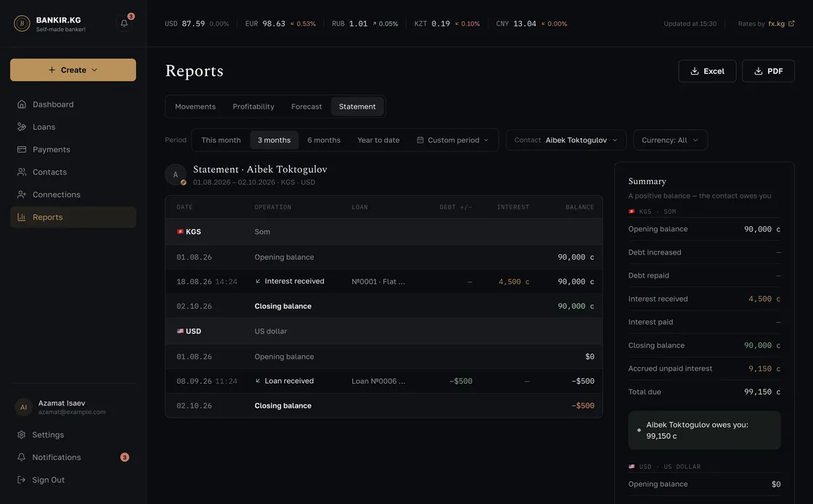813x504 pixels.
Task: Click the Contacts people icon
Action: click(x=22, y=172)
